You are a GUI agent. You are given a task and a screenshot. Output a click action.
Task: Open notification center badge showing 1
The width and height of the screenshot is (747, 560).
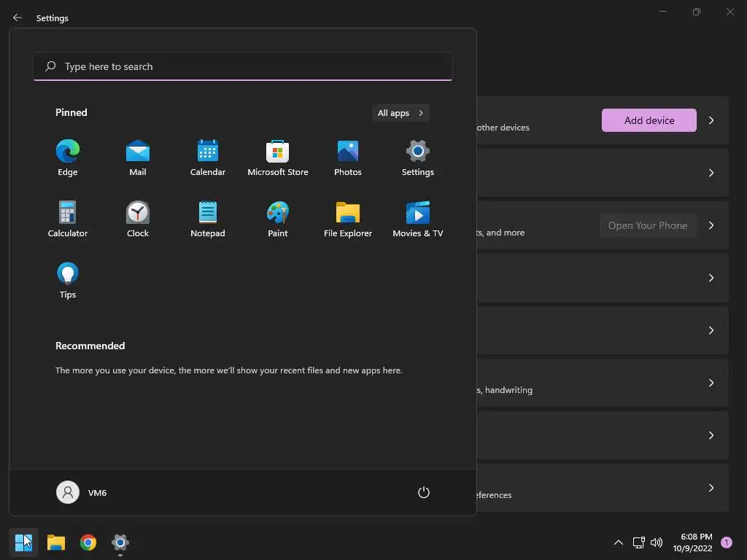click(727, 542)
